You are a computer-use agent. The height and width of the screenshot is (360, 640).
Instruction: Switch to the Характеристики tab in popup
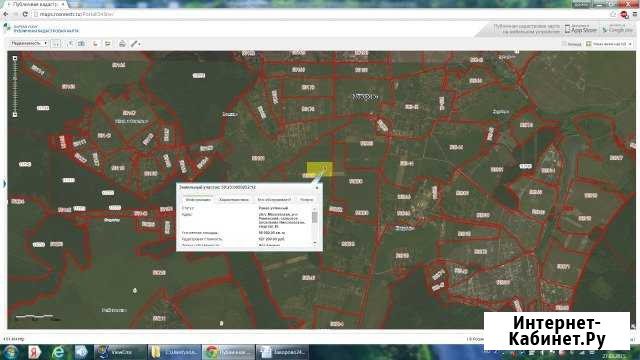[x=233, y=200]
